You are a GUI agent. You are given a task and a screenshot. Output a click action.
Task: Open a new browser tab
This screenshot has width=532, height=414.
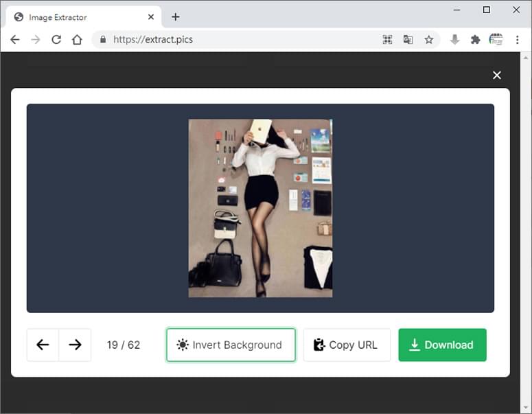(x=176, y=17)
